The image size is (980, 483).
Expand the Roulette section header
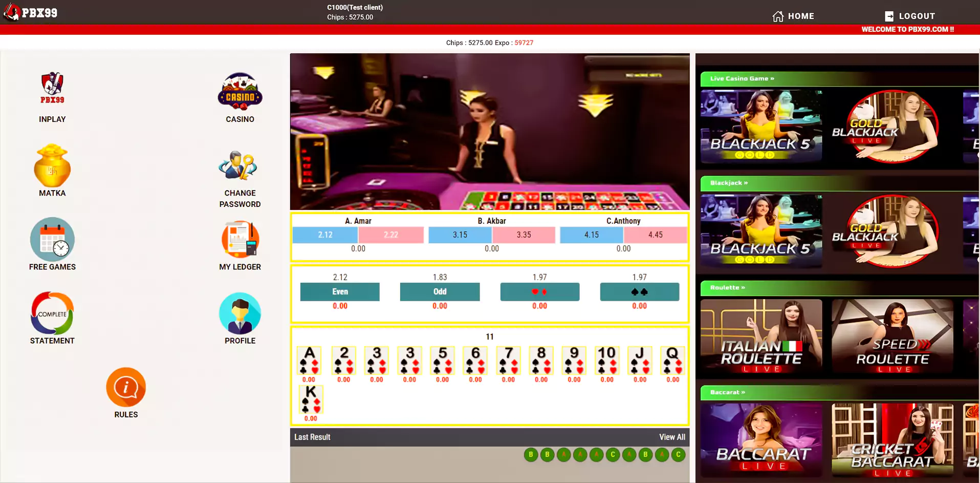tap(727, 288)
